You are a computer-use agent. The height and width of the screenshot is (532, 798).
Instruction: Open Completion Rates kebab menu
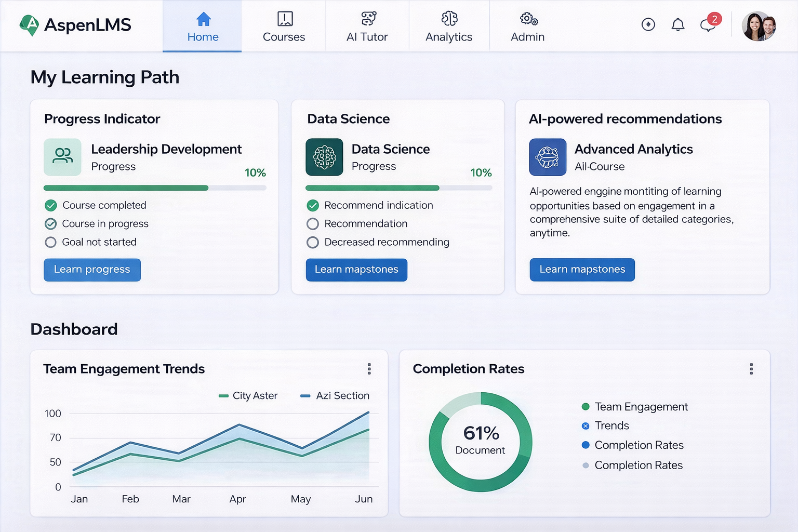[x=751, y=369]
